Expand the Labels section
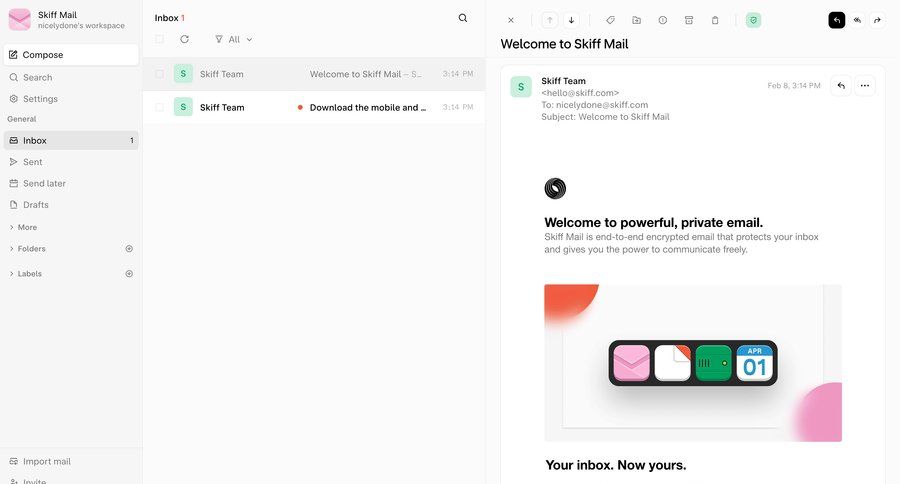The width and height of the screenshot is (900, 484). pos(26,274)
